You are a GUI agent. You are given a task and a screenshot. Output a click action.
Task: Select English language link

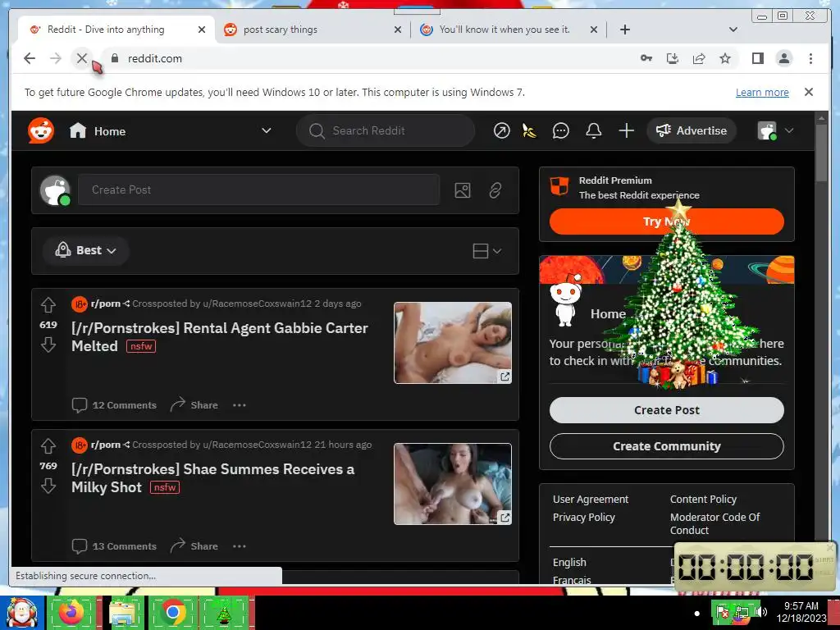pyautogui.click(x=569, y=563)
